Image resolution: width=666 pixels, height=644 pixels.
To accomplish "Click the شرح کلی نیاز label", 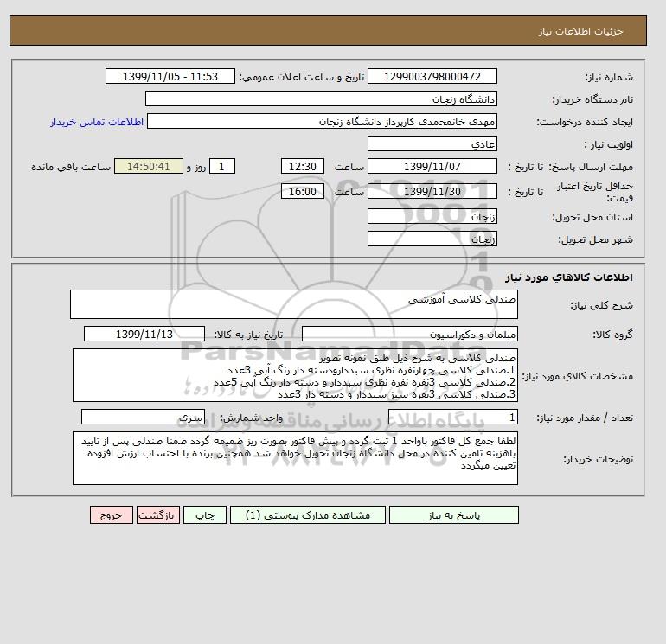I will 601,305.
